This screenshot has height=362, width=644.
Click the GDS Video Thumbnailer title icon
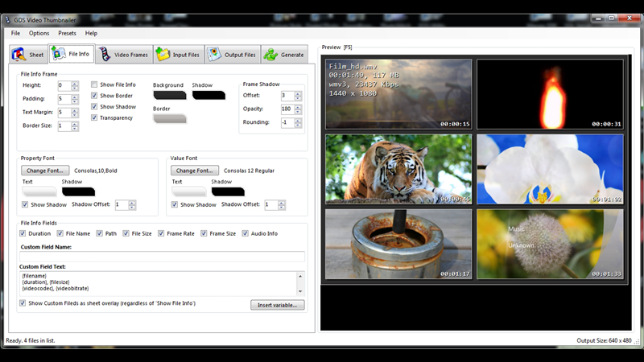point(8,19)
